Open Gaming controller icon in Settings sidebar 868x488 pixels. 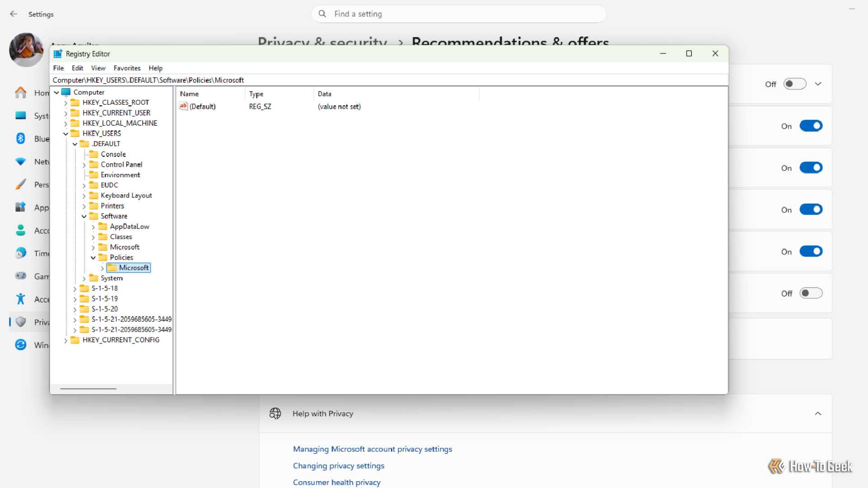click(x=20, y=276)
